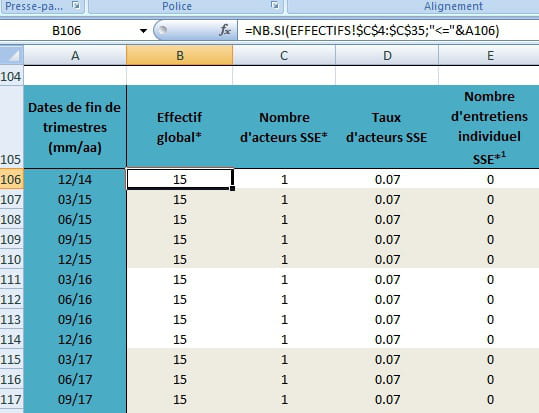Select column B header
This screenshot has height=413, width=539.
(x=180, y=55)
